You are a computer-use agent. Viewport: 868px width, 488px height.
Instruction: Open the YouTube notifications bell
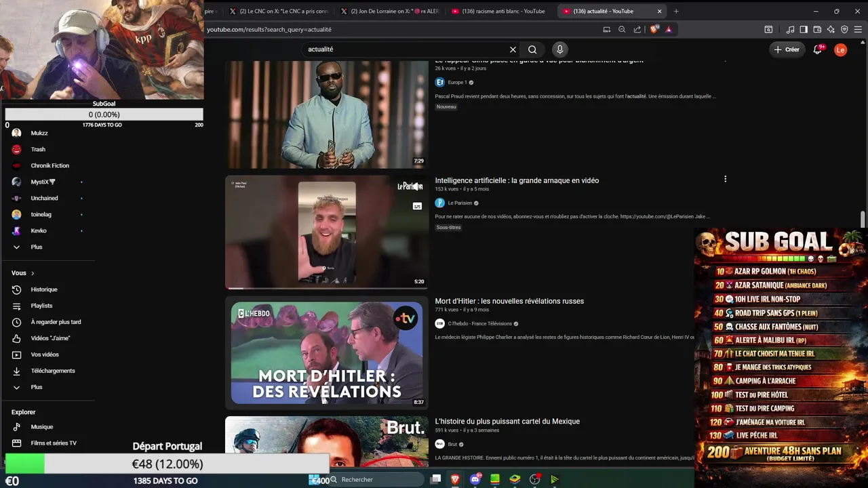818,49
